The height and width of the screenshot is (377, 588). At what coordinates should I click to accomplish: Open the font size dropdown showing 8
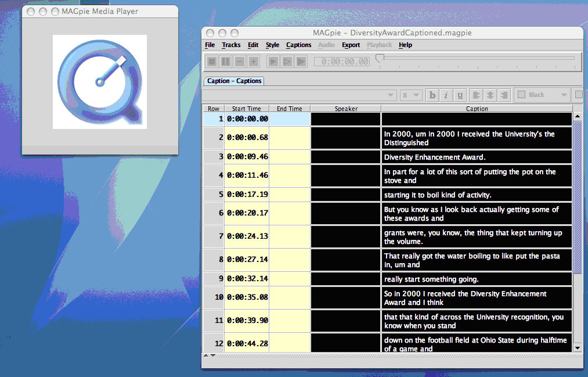(411, 95)
